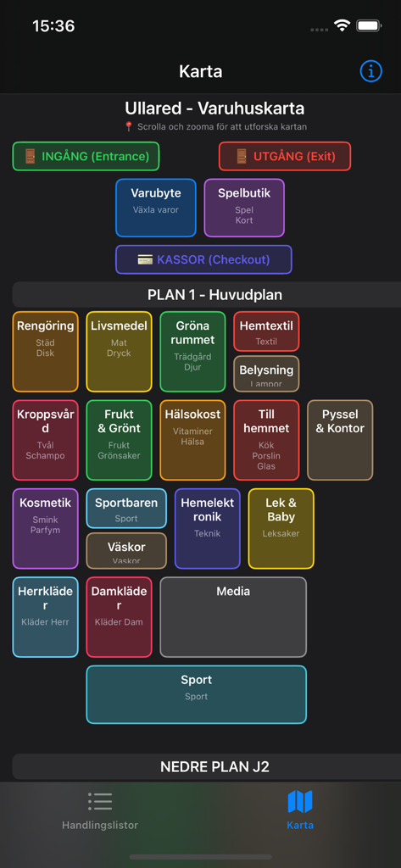Select the wide Sport department box
Screen dimensions: 401x868
coord(196,695)
